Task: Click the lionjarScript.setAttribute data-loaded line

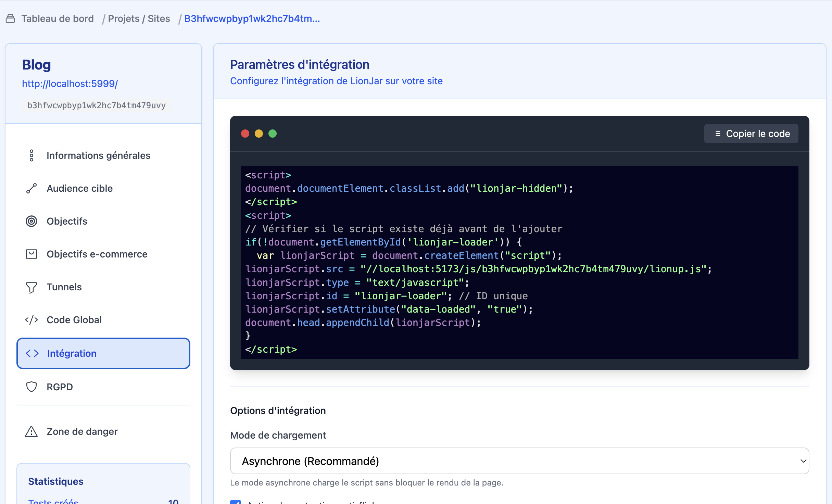Action: [389, 309]
